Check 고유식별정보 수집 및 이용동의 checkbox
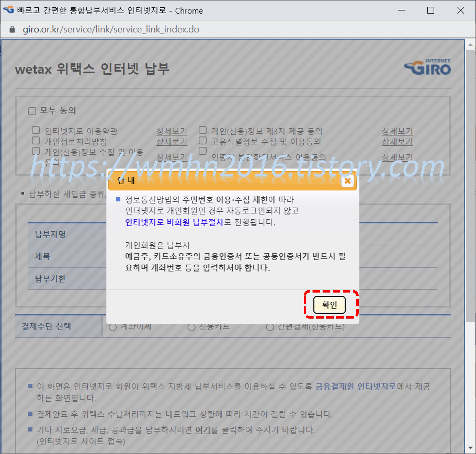This screenshot has height=454, width=476. 203,140
